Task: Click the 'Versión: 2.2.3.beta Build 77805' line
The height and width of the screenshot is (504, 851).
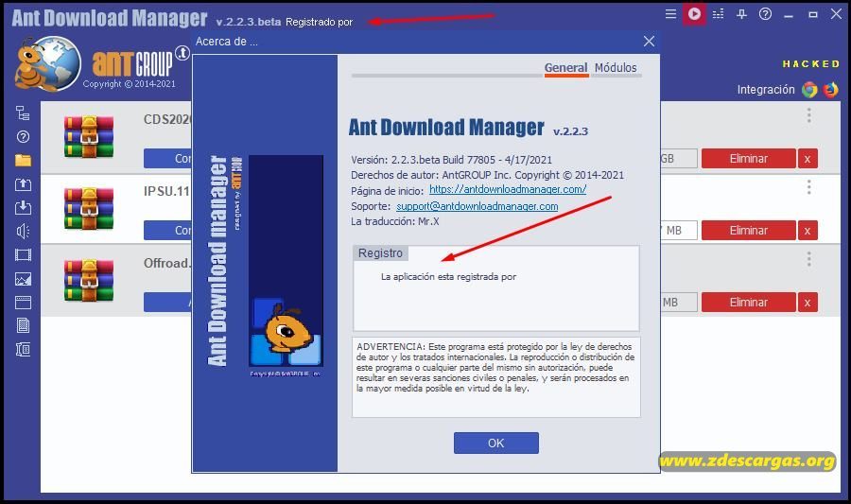Action: tap(452, 160)
